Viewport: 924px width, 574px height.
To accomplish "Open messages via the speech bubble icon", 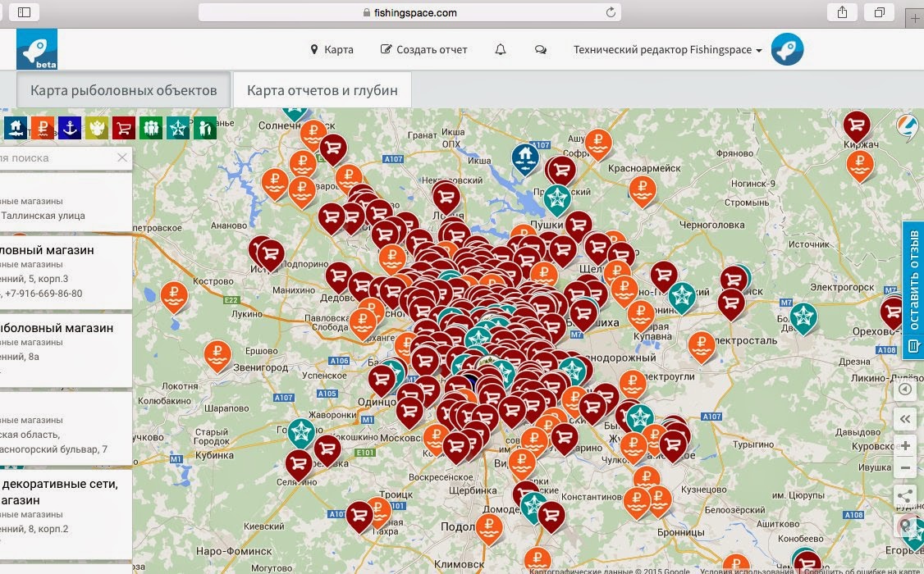I will [x=540, y=50].
